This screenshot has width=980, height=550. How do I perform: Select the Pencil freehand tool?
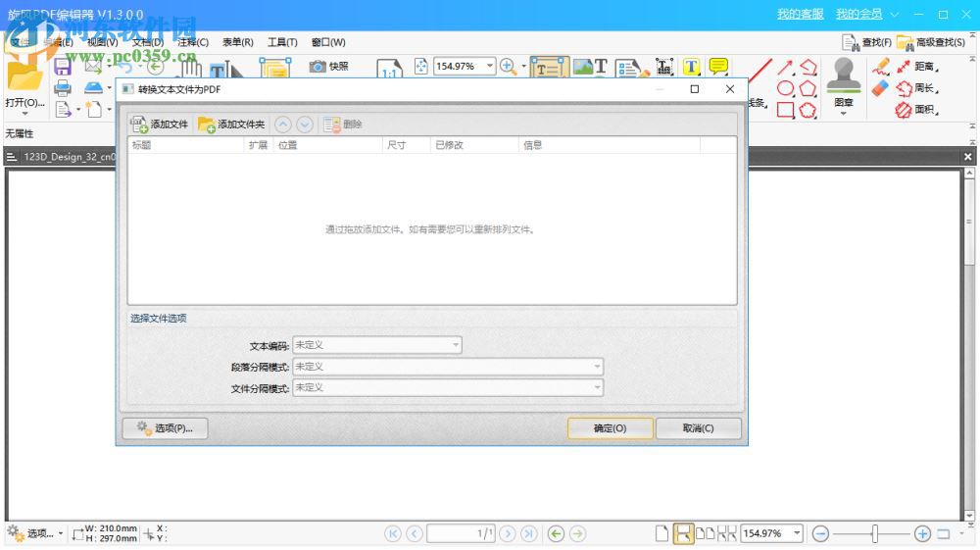coord(881,66)
